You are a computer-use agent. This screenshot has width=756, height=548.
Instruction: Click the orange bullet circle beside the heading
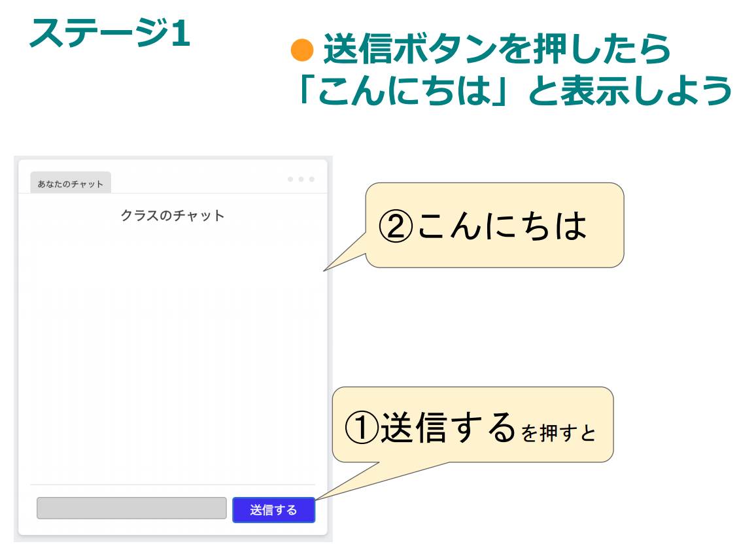[x=302, y=50]
